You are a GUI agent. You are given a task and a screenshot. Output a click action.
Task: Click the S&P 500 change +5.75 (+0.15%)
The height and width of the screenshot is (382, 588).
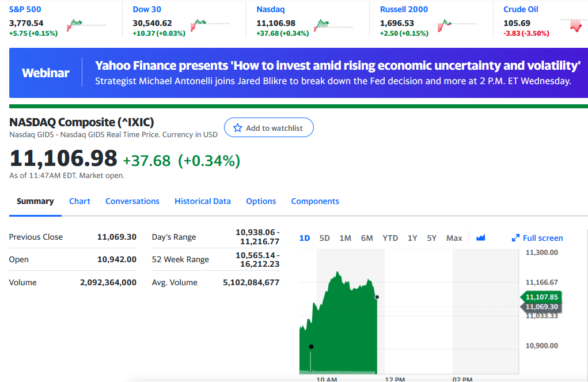coord(33,33)
